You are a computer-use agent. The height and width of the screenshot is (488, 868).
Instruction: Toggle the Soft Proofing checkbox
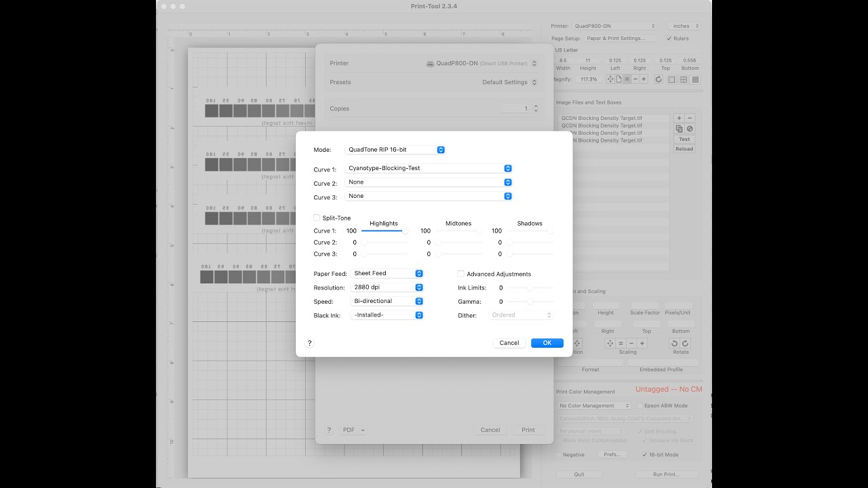point(639,431)
